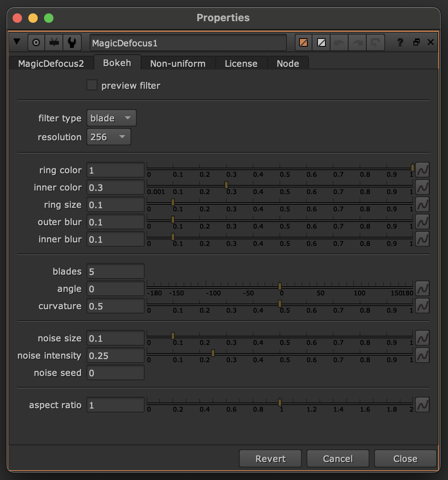
Task: Collapse the MagicDefocus1 panel with the triangle
Action: point(17,42)
